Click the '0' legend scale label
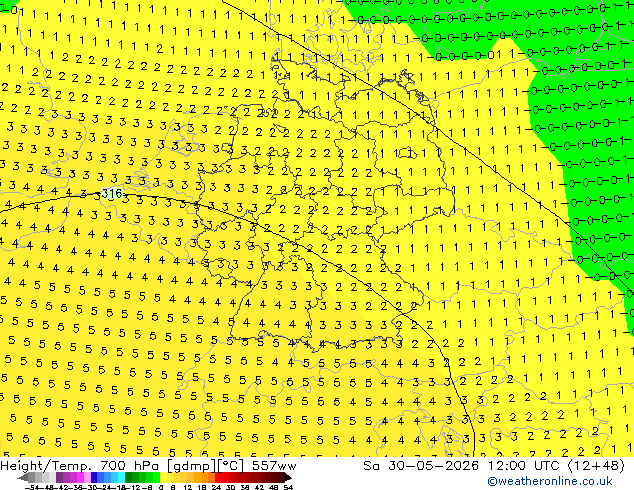Screen dimensions: 634x490 coord(161,488)
